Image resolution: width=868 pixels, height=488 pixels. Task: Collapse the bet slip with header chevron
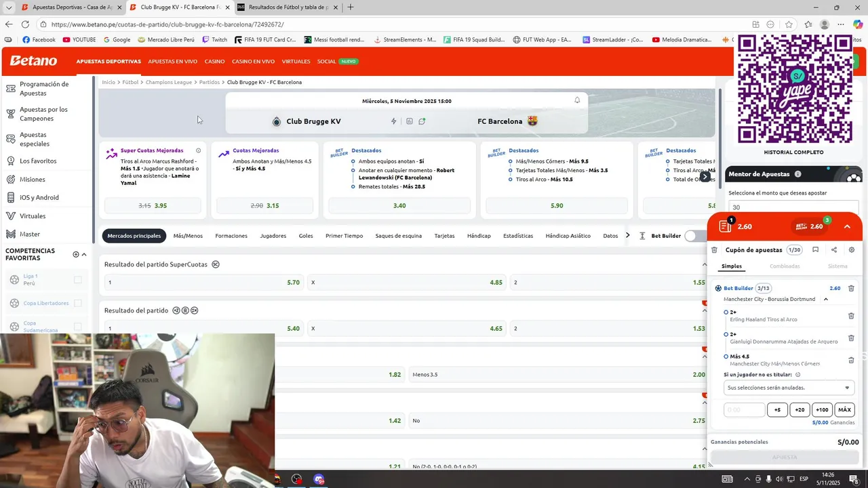click(847, 226)
